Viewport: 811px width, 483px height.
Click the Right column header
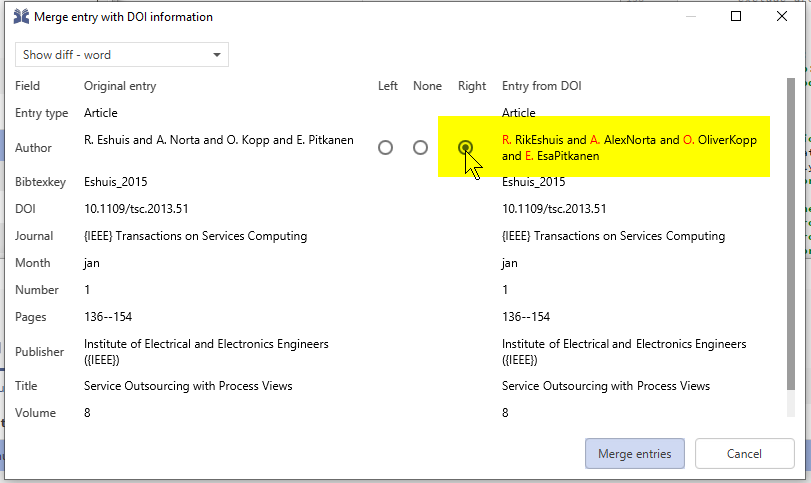click(472, 86)
